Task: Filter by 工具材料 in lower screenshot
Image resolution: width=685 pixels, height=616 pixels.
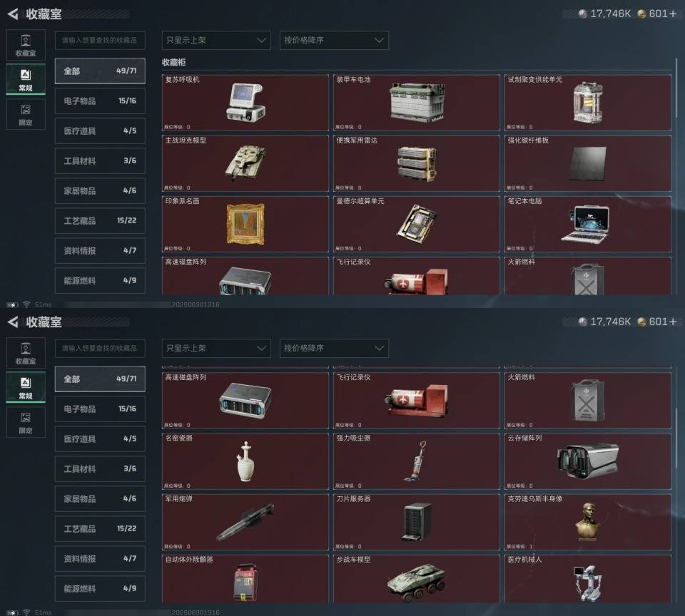Action: point(100,469)
